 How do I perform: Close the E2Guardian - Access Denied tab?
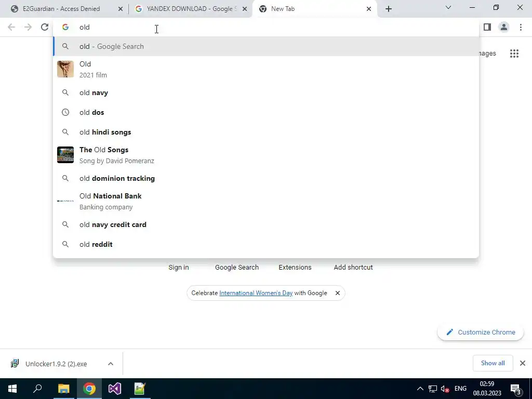(x=120, y=9)
